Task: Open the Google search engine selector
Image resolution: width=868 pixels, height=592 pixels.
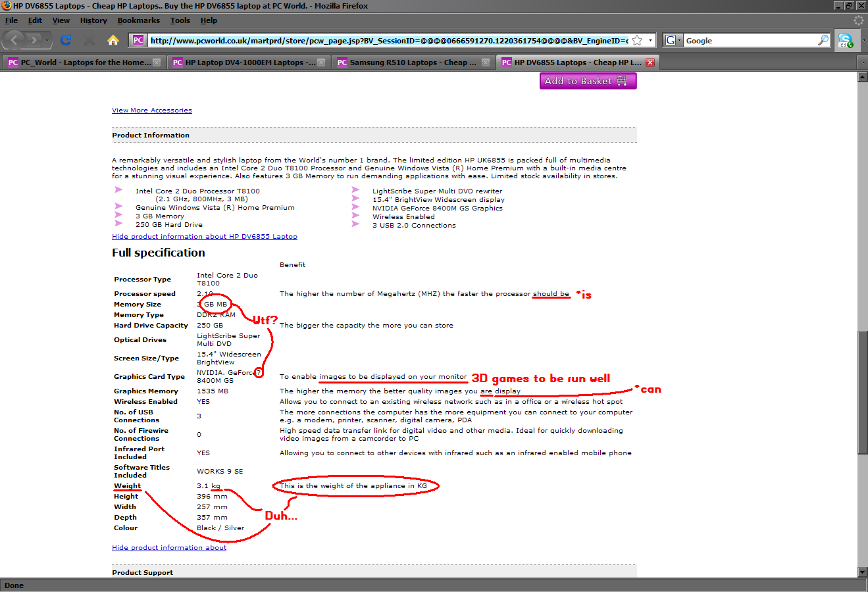Action: click(673, 40)
